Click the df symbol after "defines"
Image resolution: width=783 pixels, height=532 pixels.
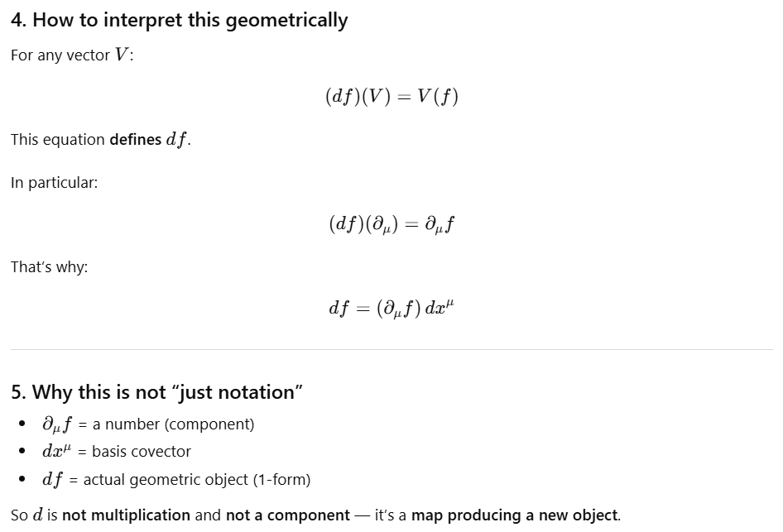click(x=176, y=140)
